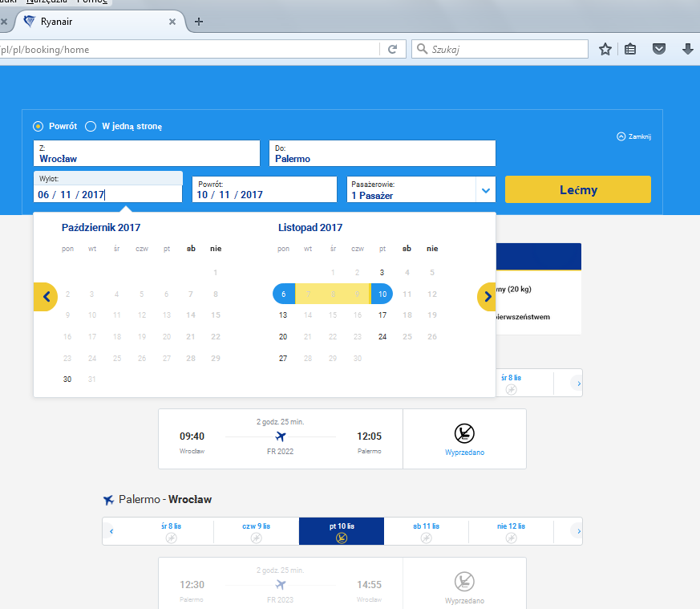Pick November 20 in the calendar

click(x=283, y=336)
